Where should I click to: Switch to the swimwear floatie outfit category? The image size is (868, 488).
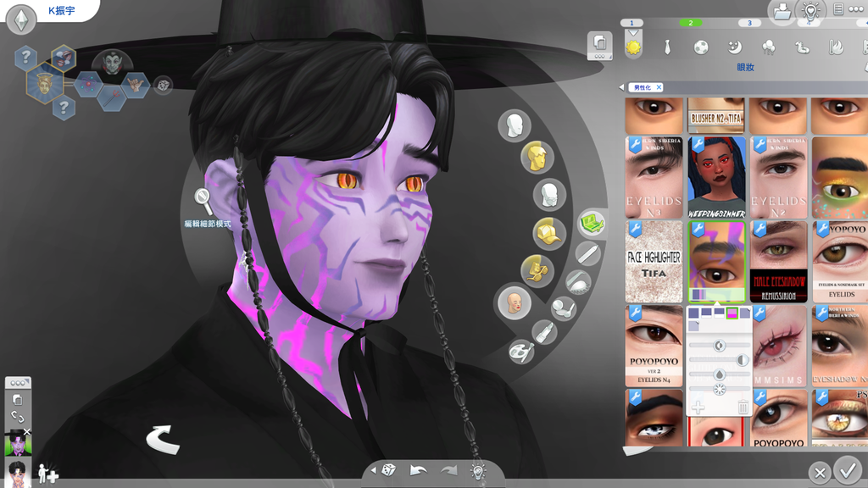tap(802, 47)
